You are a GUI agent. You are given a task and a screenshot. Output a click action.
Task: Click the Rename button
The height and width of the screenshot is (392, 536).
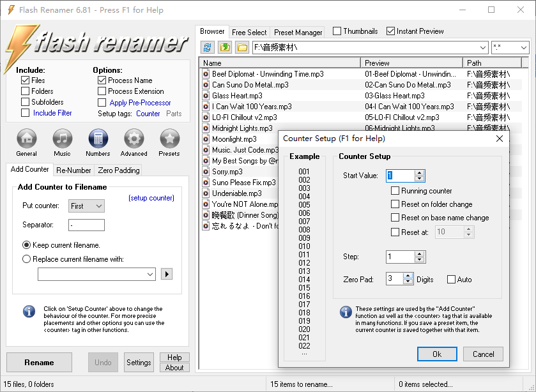[x=40, y=362]
